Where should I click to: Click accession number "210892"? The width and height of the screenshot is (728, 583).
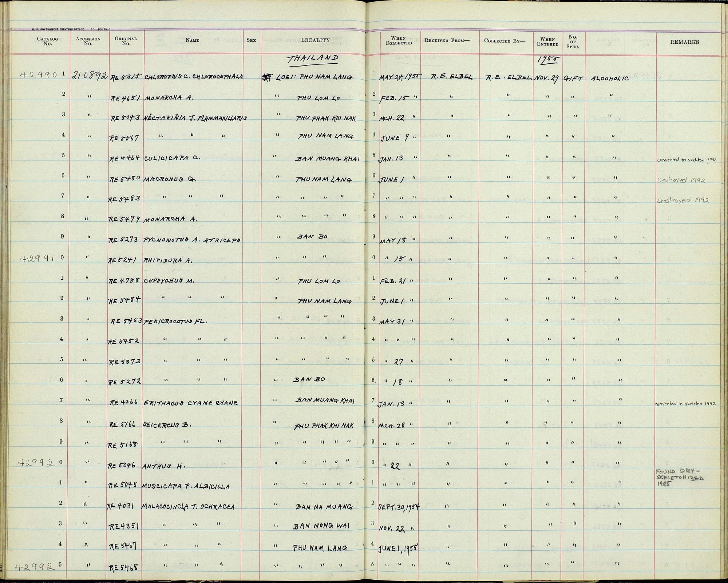(x=90, y=75)
